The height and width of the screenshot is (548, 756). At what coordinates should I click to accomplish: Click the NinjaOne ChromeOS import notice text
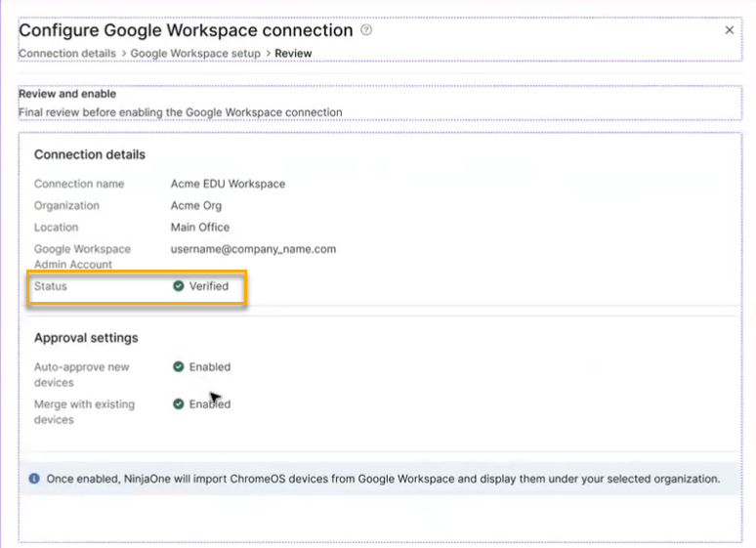pyautogui.click(x=383, y=479)
